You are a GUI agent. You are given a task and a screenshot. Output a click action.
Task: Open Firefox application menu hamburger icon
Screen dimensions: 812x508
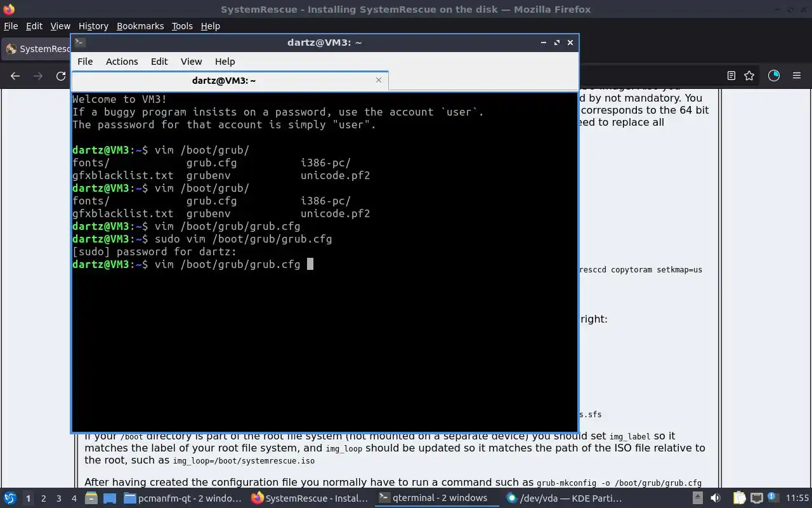(x=797, y=76)
